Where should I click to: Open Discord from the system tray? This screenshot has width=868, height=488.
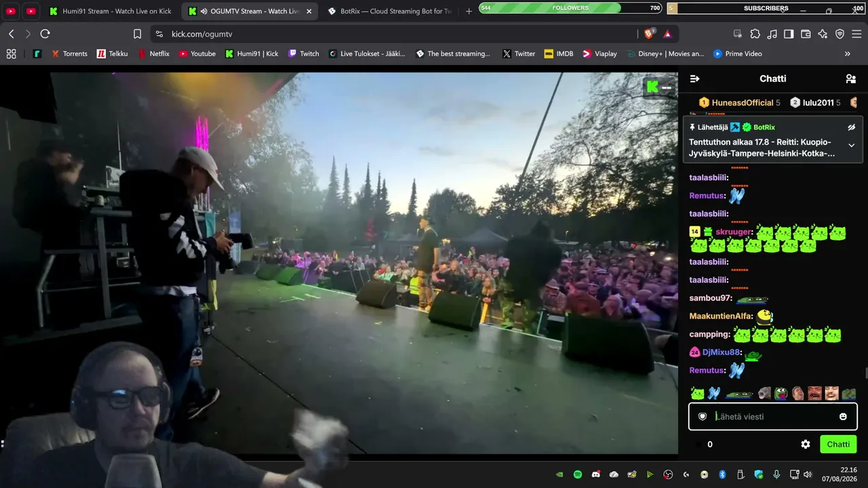[596, 474]
